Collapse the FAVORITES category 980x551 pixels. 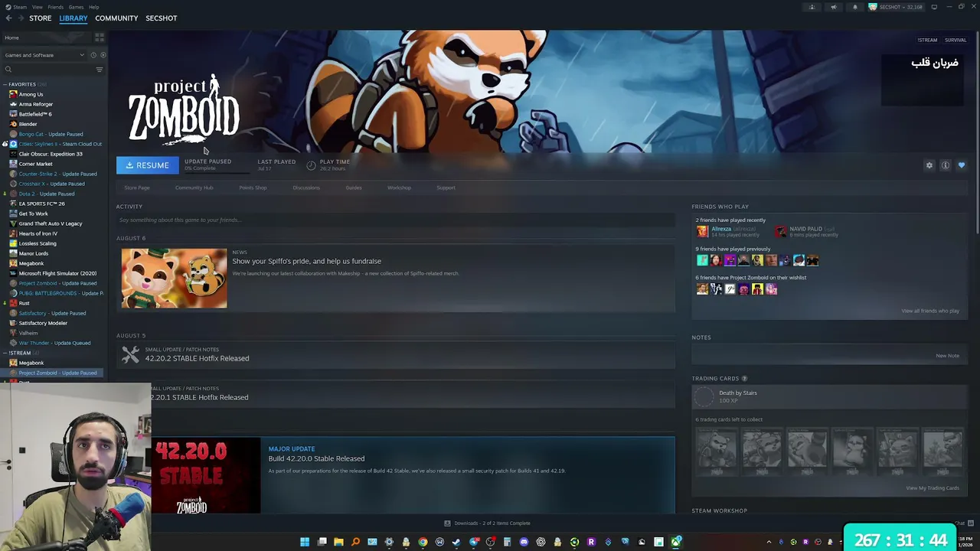coord(6,84)
